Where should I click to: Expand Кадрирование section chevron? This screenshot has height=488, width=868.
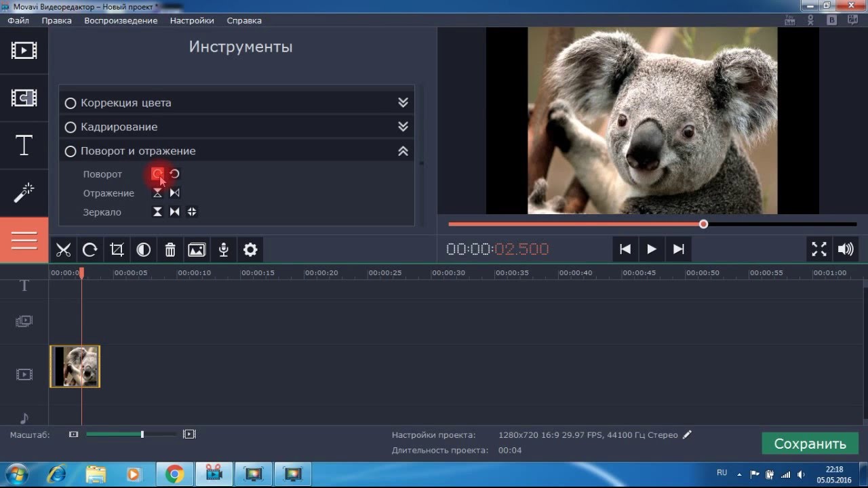(403, 127)
